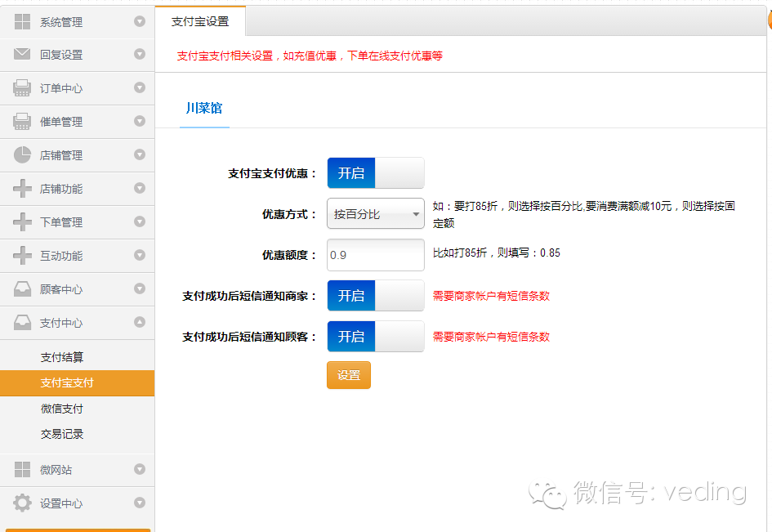772x532 pixels.
Task: Click the 回复设置 envelope icon
Action: [22, 54]
